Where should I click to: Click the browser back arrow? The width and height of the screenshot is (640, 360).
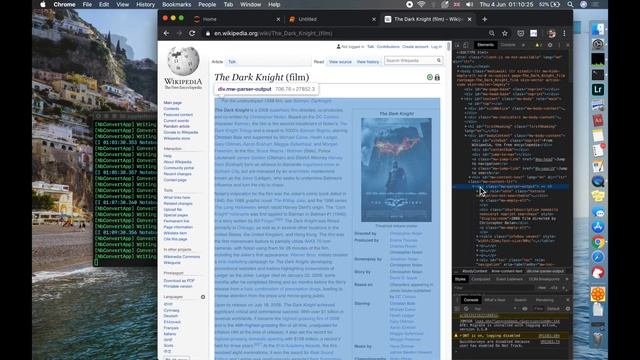coord(167,33)
